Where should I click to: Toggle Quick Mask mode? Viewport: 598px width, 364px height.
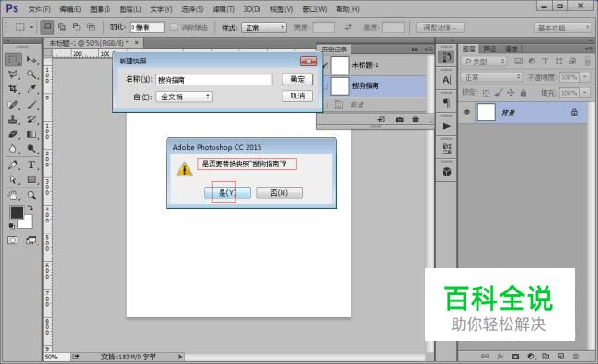13,240
